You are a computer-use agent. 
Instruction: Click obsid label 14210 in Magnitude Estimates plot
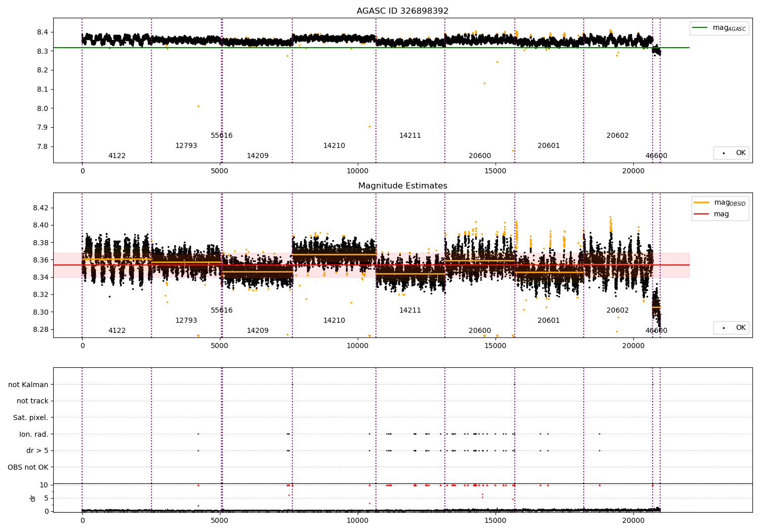[334, 320]
